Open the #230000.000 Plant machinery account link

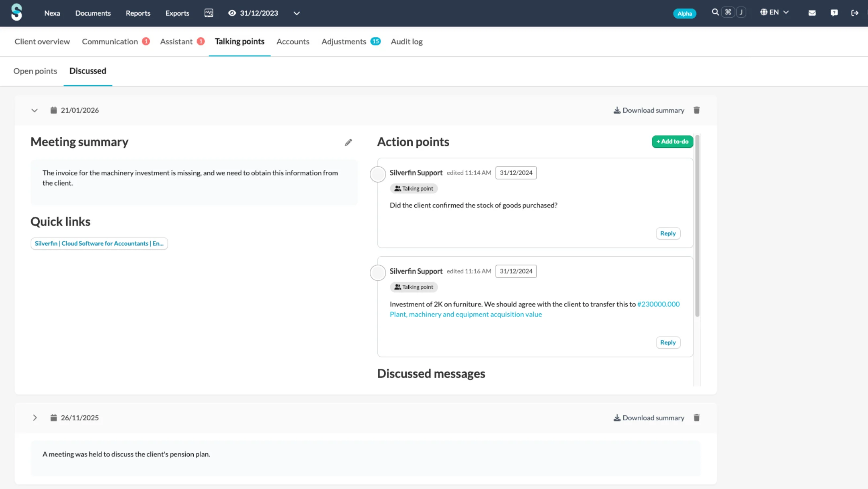(x=658, y=304)
